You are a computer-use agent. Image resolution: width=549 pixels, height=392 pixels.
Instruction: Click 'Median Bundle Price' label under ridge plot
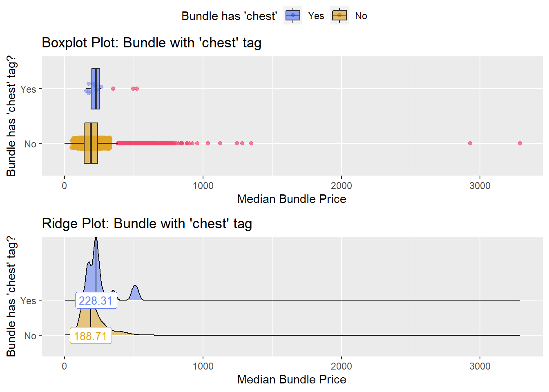[x=292, y=379]
